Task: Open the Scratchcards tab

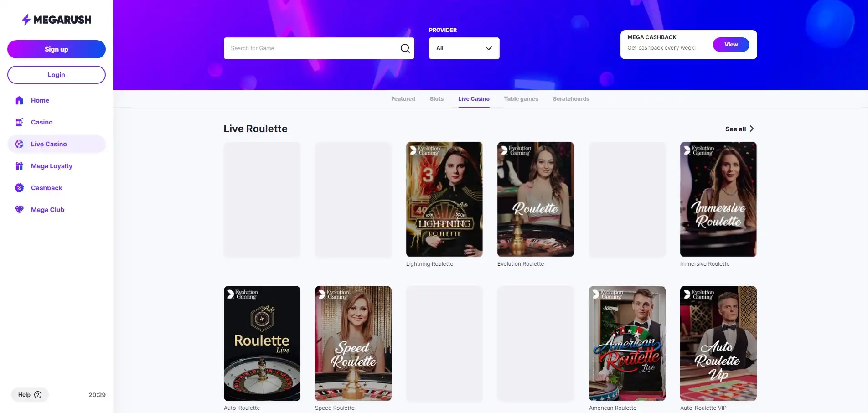Action: pos(571,99)
